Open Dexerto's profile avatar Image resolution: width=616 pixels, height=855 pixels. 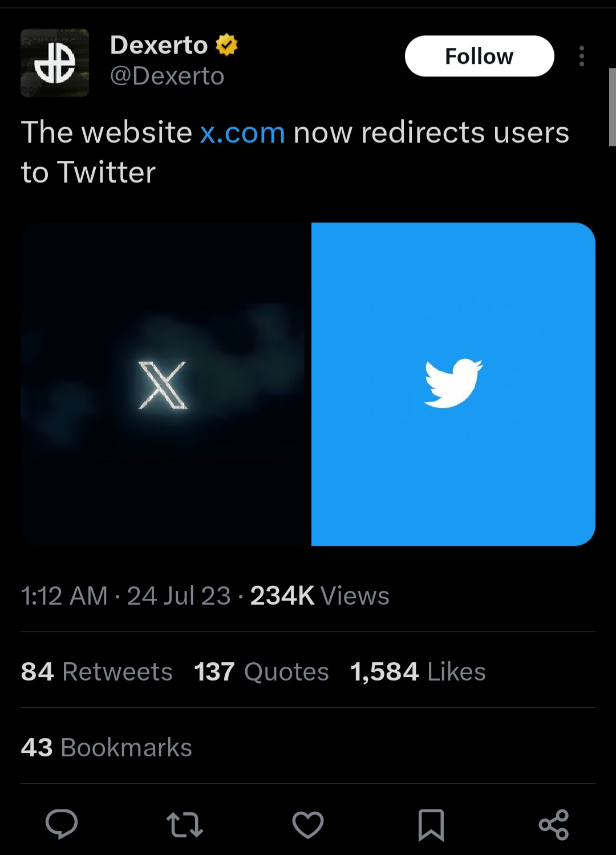55,63
